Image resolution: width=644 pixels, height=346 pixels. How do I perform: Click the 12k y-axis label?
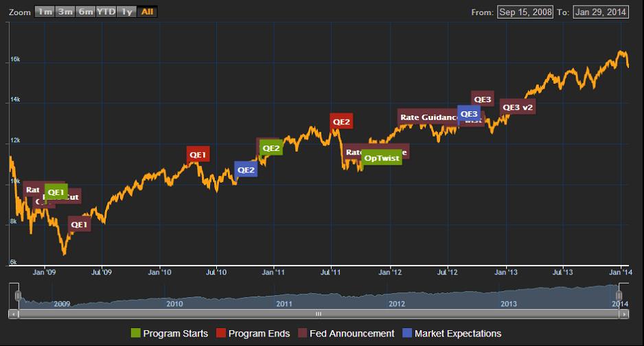pyautogui.click(x=15, y=140)
